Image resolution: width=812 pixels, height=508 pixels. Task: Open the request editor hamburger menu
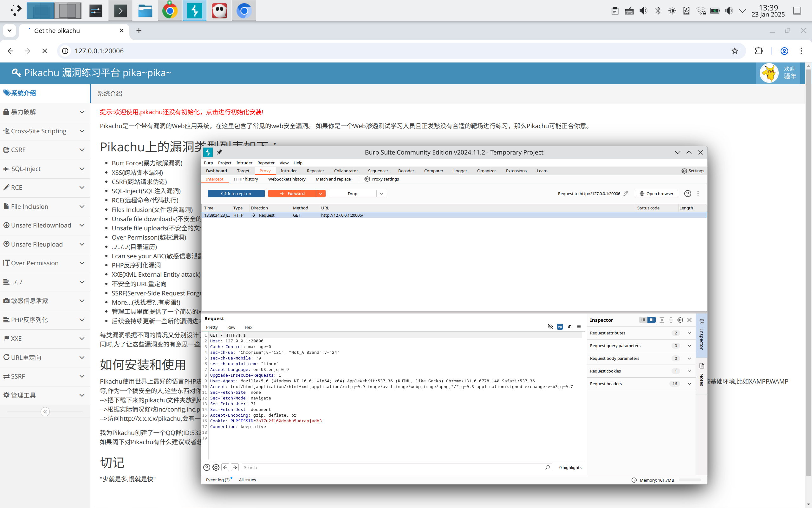point(579,327)
